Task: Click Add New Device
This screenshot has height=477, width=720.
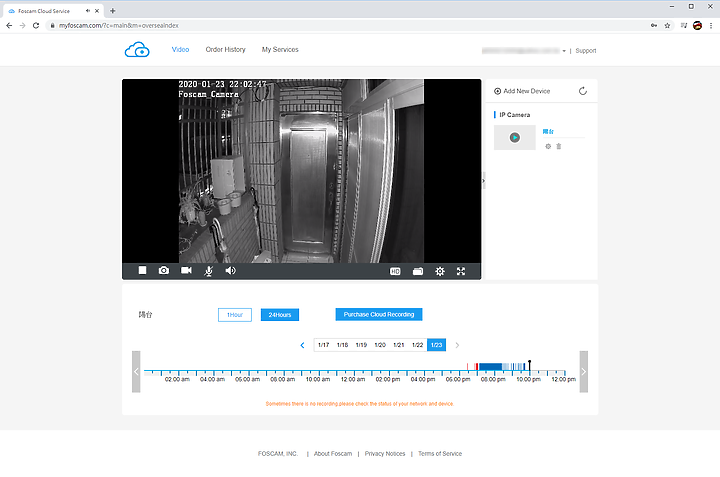Action: pos(522,91)
